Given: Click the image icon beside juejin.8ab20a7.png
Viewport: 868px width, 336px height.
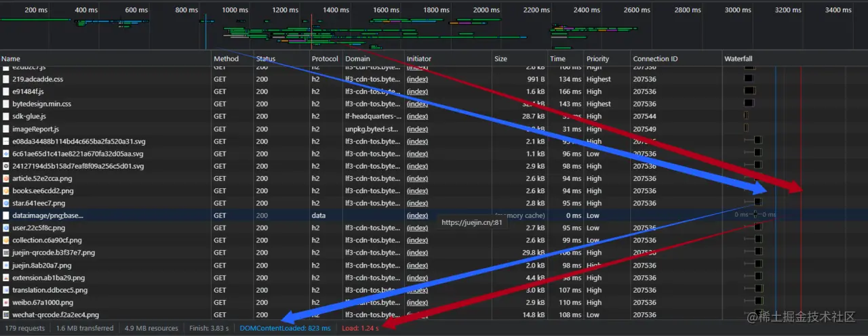Looking at the screenshot, I should [x=6, y=266].
